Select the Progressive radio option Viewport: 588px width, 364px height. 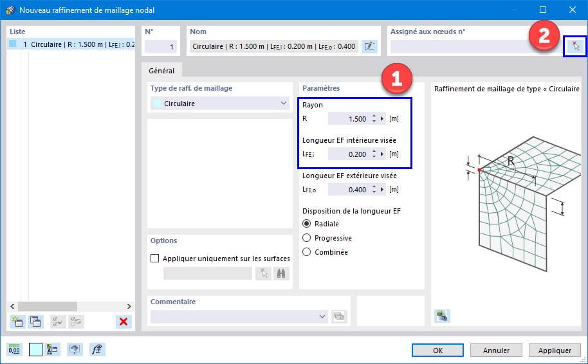[307, 238]
